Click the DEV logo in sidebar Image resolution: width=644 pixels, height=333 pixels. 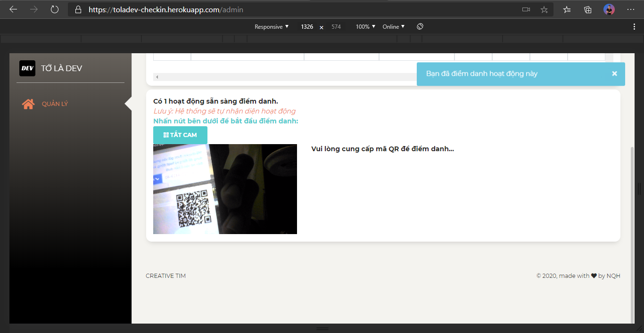[x=27, y=68]
